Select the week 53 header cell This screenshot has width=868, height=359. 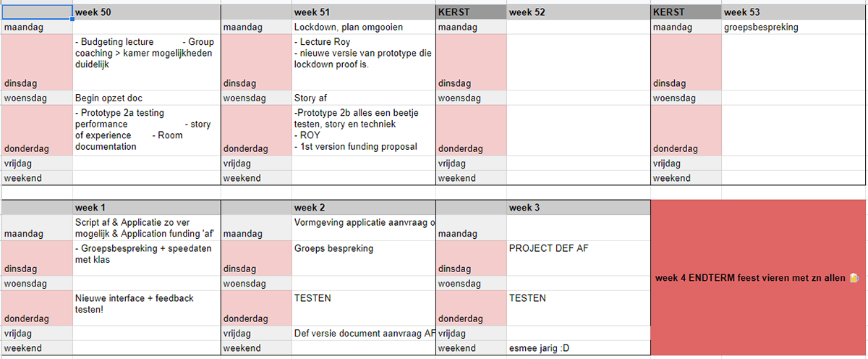tap(793, 12)
